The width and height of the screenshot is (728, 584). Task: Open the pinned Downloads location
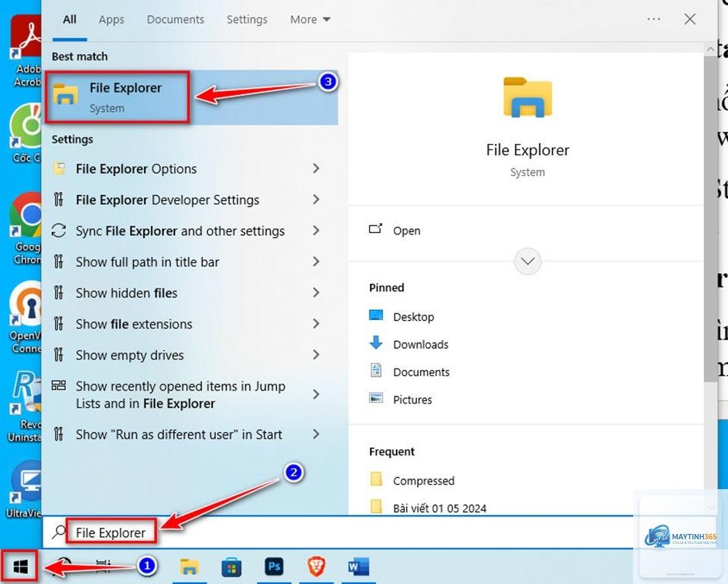421,344
